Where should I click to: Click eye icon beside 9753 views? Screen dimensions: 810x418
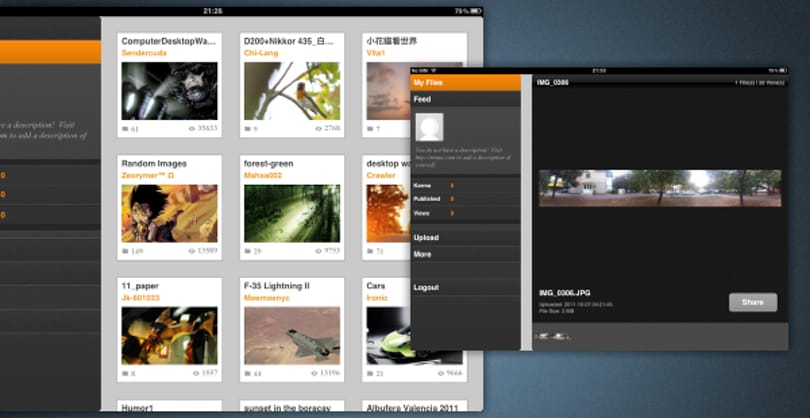(318, 251)
